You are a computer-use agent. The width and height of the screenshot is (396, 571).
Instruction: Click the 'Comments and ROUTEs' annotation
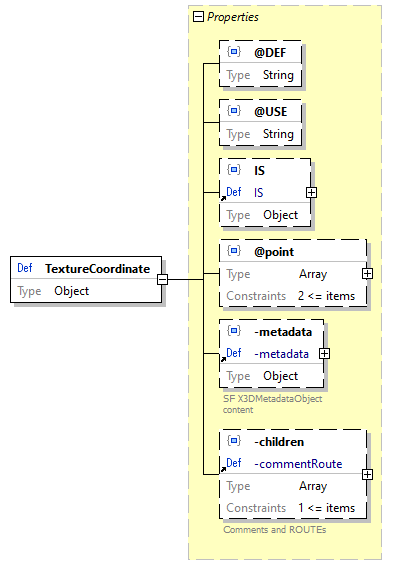[275, 529]
